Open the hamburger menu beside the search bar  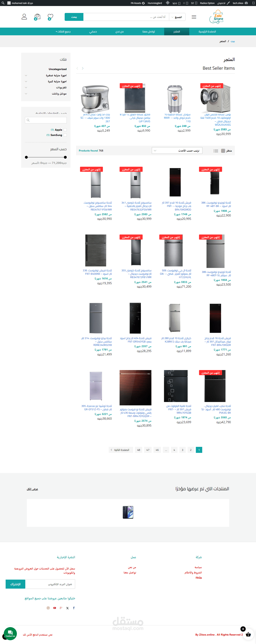point(194,17)
